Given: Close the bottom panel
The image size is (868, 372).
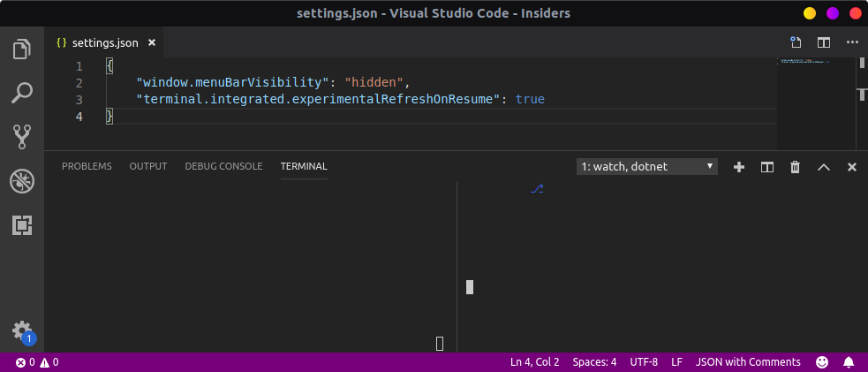Looking at the screenshot, I should [x=852, y=167].
